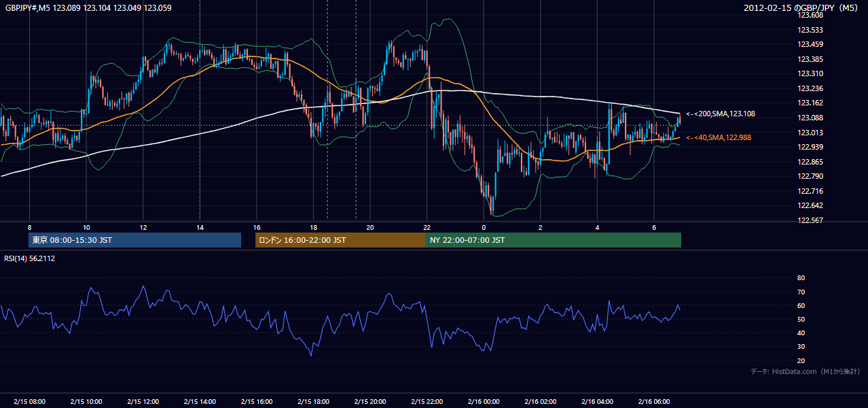868x408 pixels.
Task: Select the Tokyo 08:00-15:30 JST session bar
Action: (x=135, y=240)
